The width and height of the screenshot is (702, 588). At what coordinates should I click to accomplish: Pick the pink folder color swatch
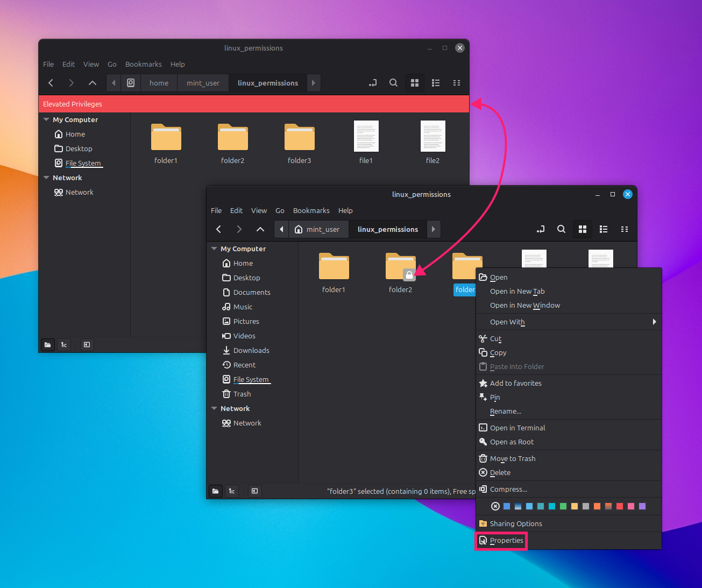[631, 506]
